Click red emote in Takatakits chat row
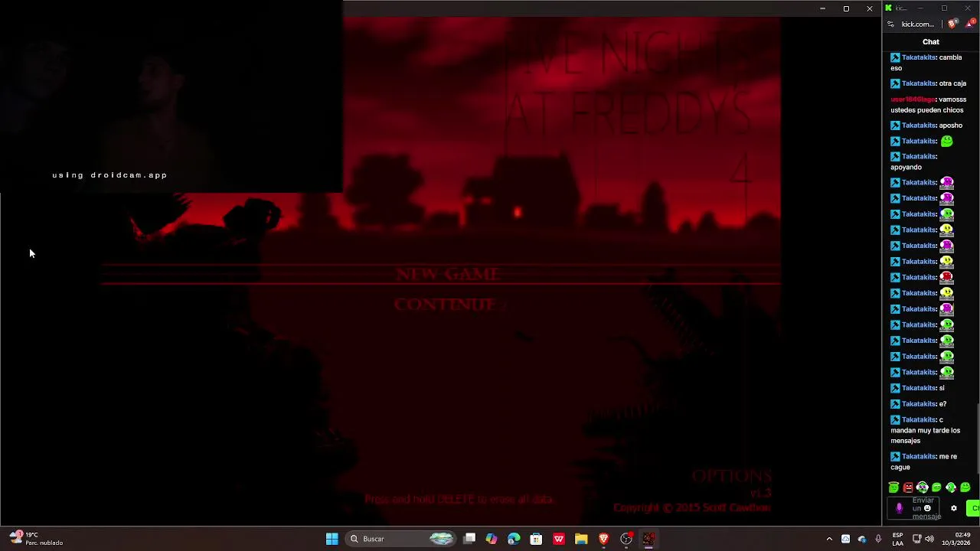 pos(947,277)
